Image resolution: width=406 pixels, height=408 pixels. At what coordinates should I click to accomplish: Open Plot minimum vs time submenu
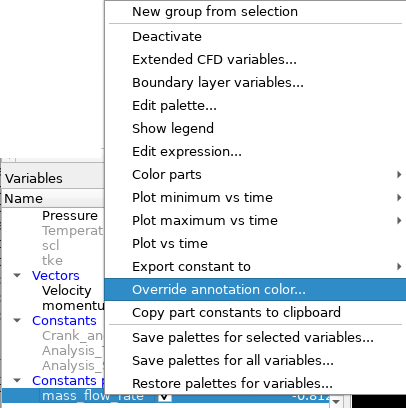tap(255, 197)
